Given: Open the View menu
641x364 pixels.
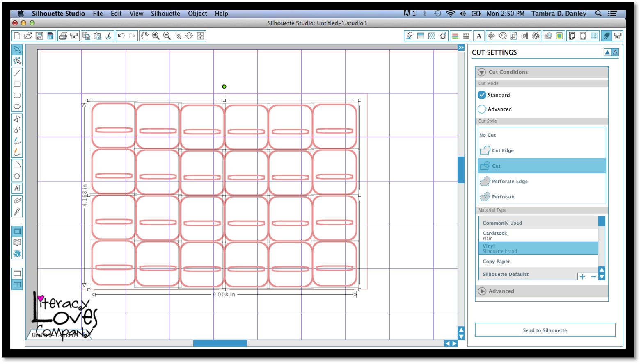Looking at the screenshot, I should (x=137, y=14).
